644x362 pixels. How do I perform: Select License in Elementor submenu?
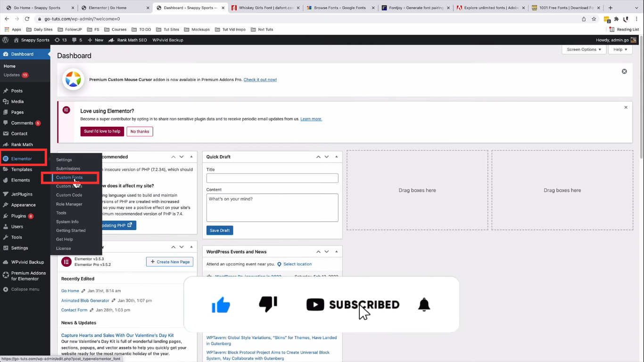(64, 248)
